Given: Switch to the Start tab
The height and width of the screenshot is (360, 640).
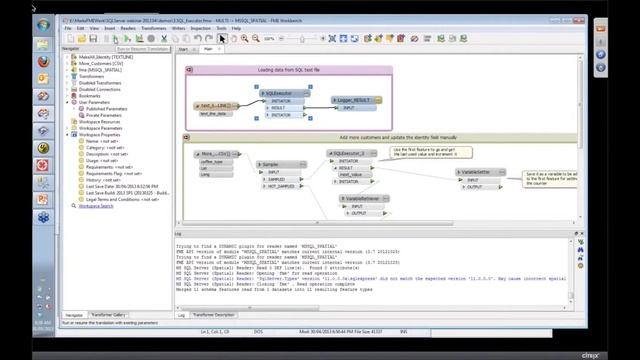Looking at the screenshot, I should click(183, 49).
